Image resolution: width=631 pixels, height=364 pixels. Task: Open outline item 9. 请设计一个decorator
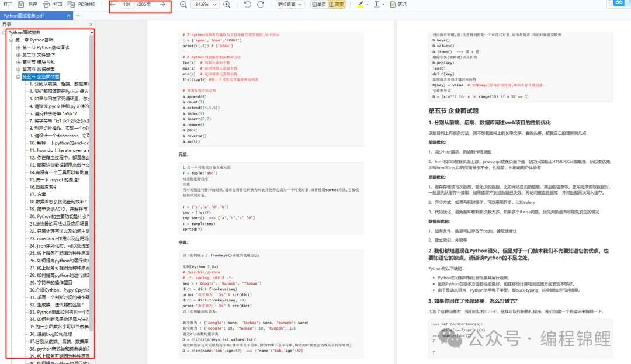click(x=59, y=136)
